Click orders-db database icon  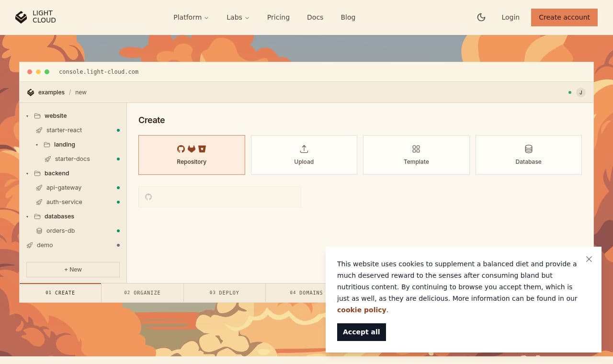(x=39, y=231)
